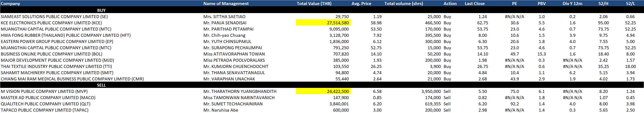The width and height of the screenshot is (644, 113).
Task: Select total volume 619,355
Action: tap(433, 104)
